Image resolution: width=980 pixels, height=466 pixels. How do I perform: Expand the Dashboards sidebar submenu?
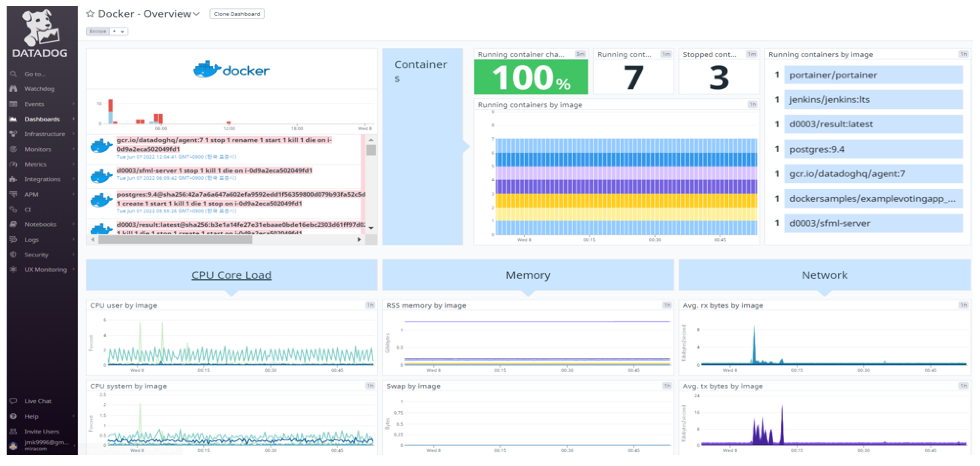click(x=74, y=119)
